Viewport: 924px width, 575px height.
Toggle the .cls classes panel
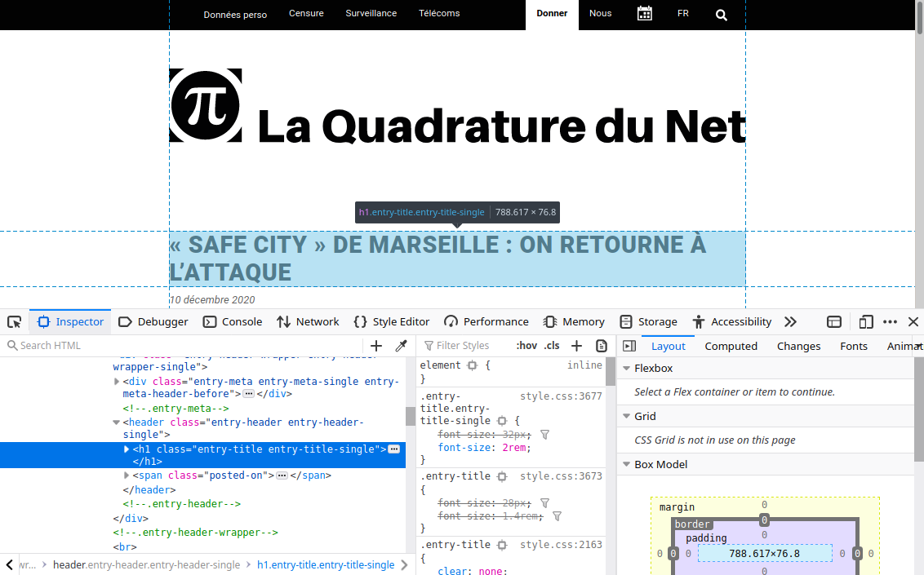pyautogui.click(x=553, y=346)
